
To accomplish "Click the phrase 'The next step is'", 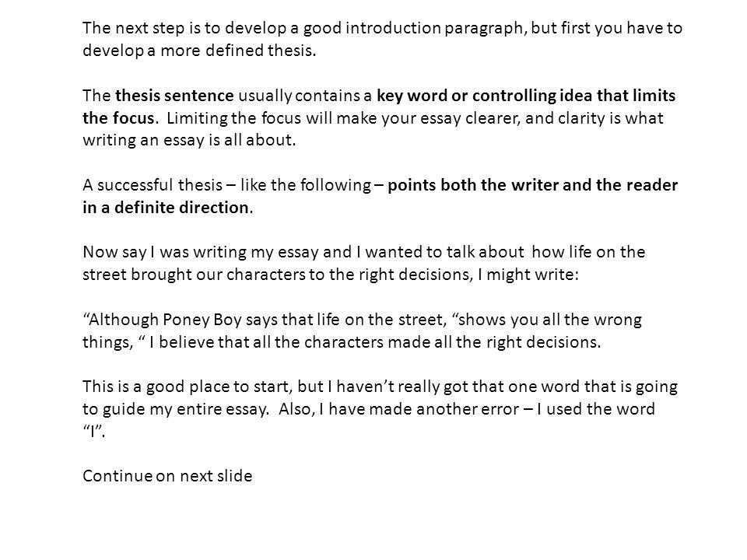I will click(x=142, y=28).
